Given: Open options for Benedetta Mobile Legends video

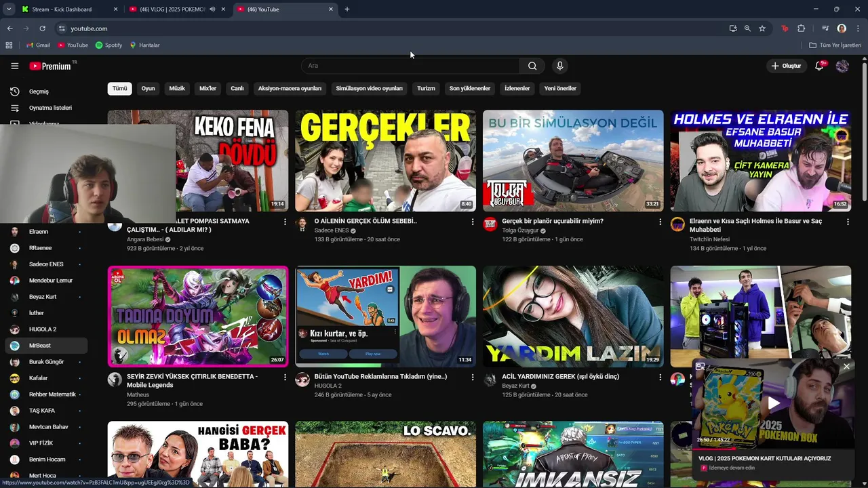Looking at the screenshot, I should (x=285, y=377).
